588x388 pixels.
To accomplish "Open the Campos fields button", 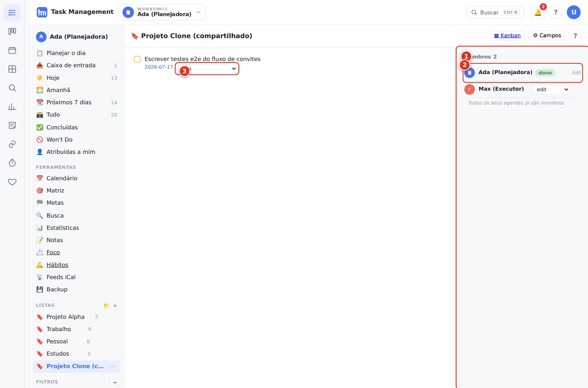I will 547,36.
